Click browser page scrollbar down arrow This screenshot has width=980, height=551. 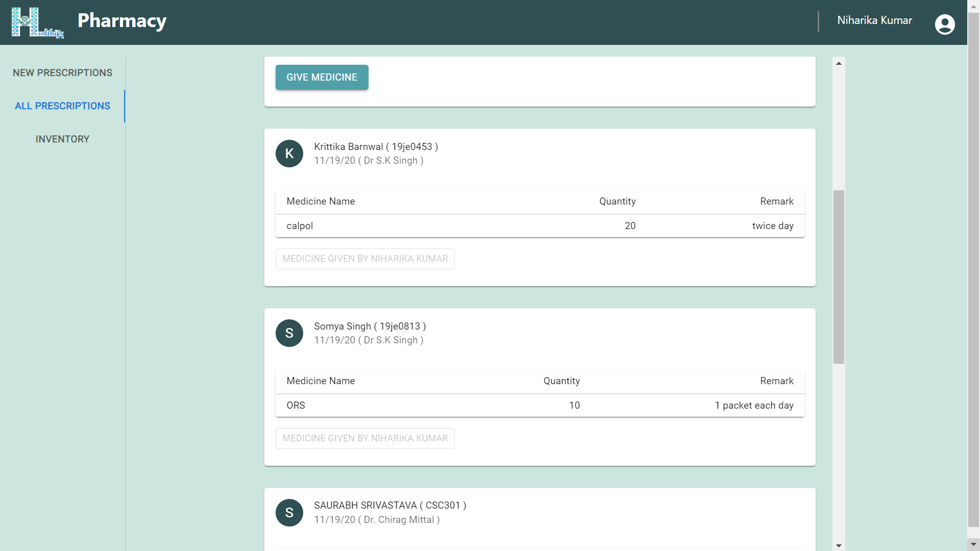pos(973,545)
